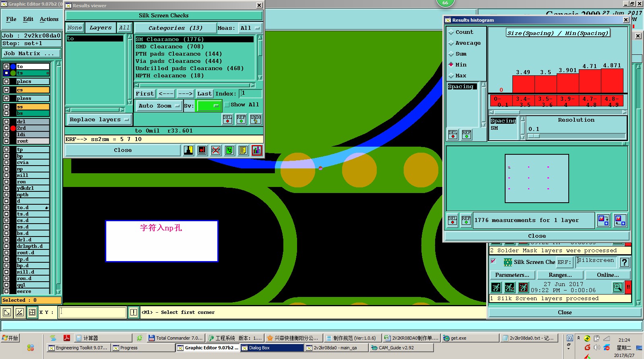The image size is (644, 359).
Task: Click the black-and-yellow profile icon in Results viewer
Action: pyautogui.click(x=188, y=150)
